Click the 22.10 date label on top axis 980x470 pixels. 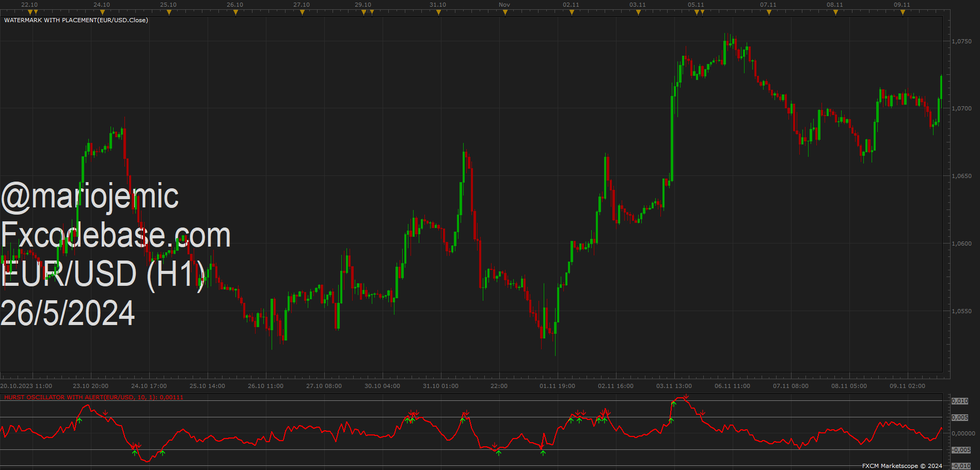pyautogui.click(x=29, y=5)
